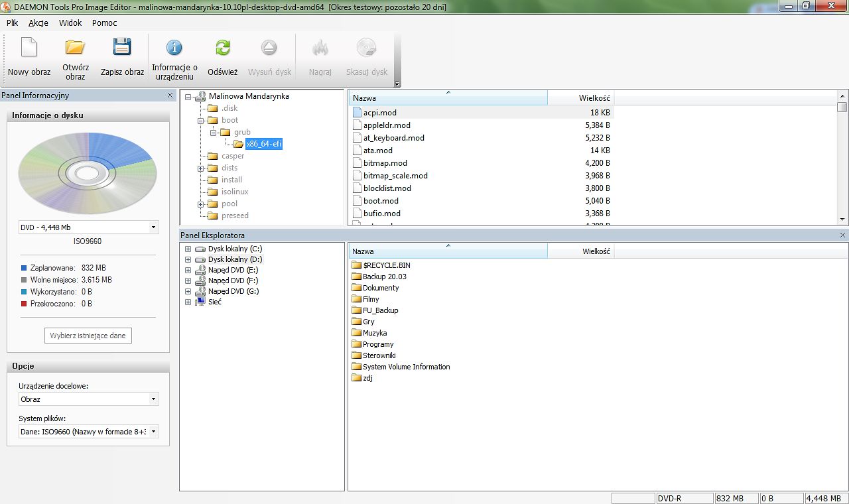Save using the Zapisz obraz floppy icon
The image size is (849, 504).
pos(122,47)
